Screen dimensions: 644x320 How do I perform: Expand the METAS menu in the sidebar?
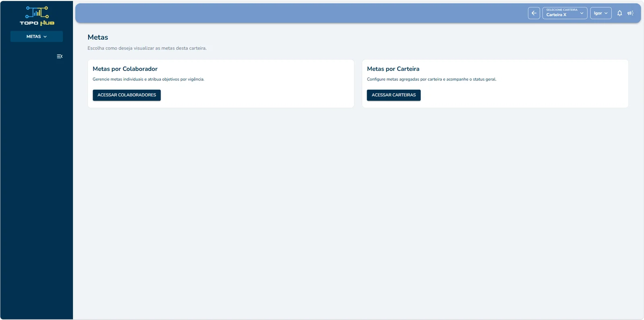pos(37,37)
